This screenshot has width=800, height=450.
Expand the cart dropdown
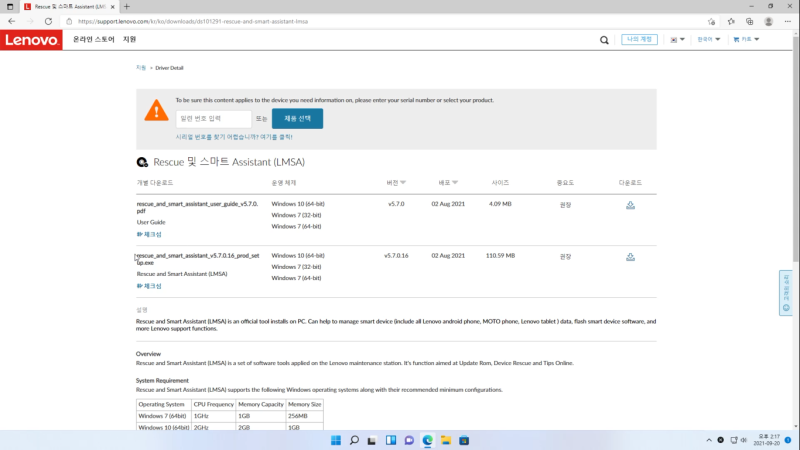click(x=746, y=39)
